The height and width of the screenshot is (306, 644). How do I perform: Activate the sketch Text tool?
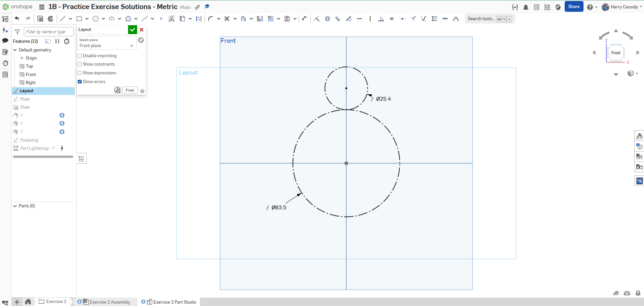click(x=171, y=19)
